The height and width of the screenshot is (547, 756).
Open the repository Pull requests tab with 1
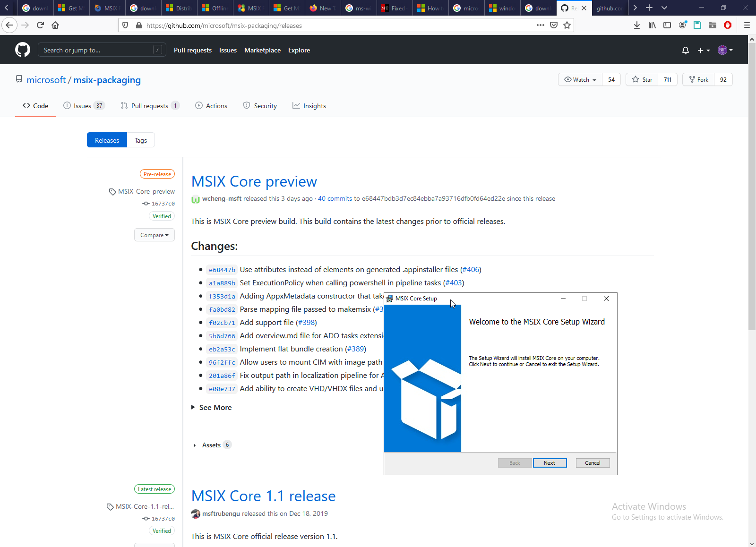150,106
